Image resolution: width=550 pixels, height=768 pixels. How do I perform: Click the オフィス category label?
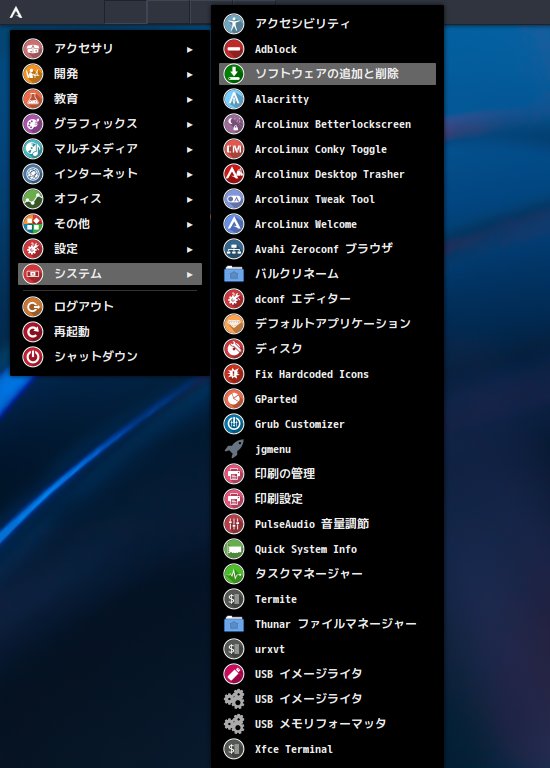78,198
